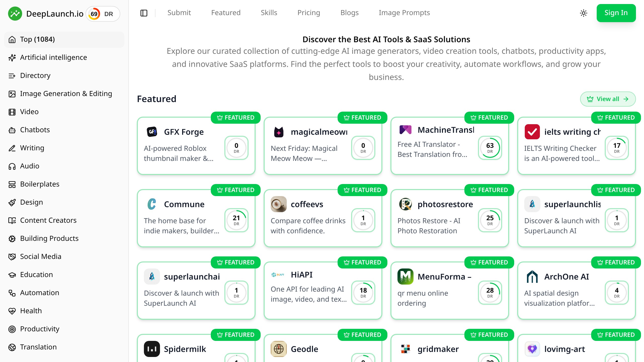
Task: Click the MachineTranslation logo icon
Action: pos(406,130)
